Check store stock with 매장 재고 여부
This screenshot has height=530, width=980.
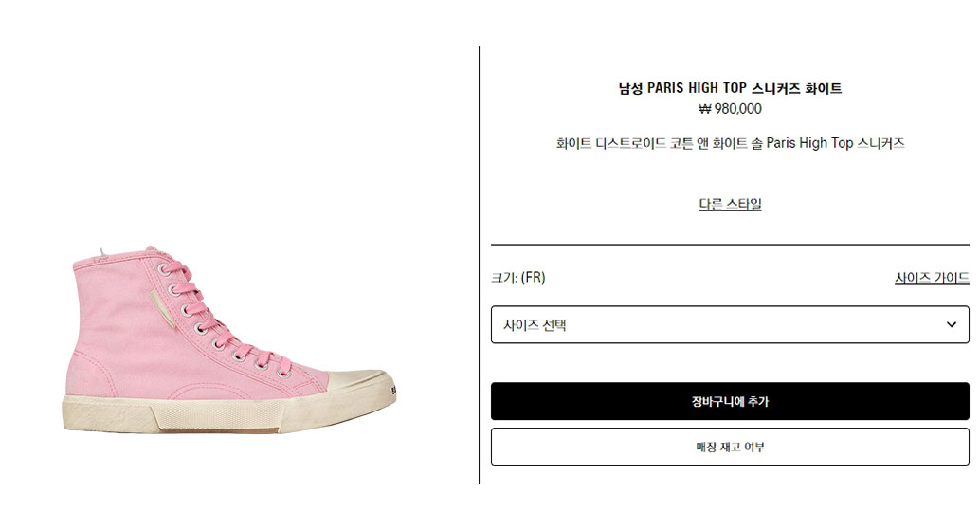(x=730, y=447)
